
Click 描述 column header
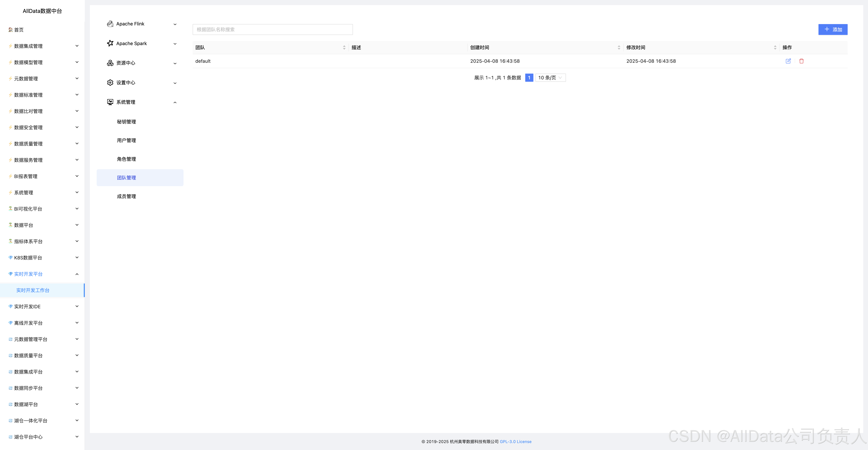pos(356,47)
